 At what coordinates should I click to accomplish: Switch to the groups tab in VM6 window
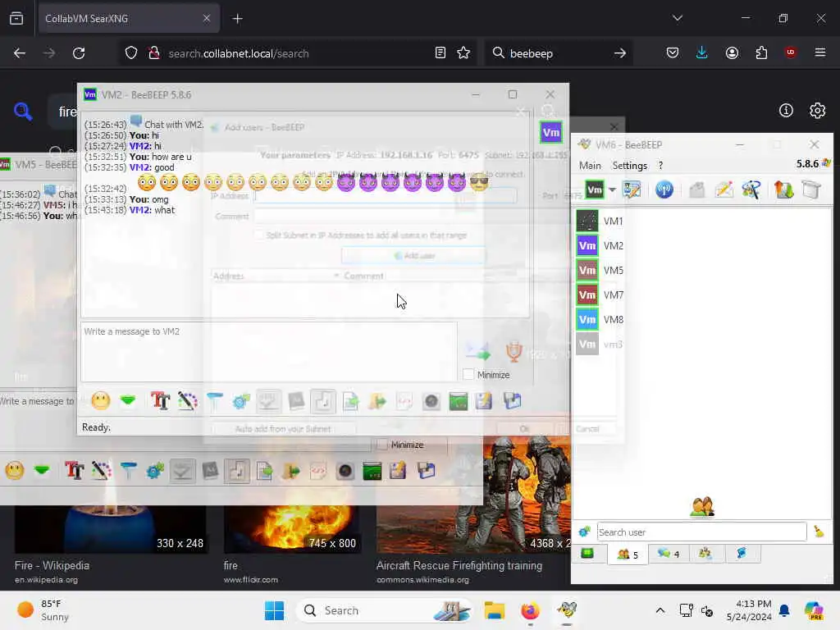705,554
